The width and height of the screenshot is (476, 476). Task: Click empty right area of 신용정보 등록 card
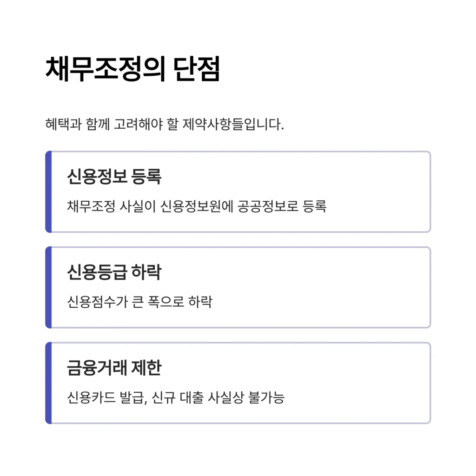381,192
